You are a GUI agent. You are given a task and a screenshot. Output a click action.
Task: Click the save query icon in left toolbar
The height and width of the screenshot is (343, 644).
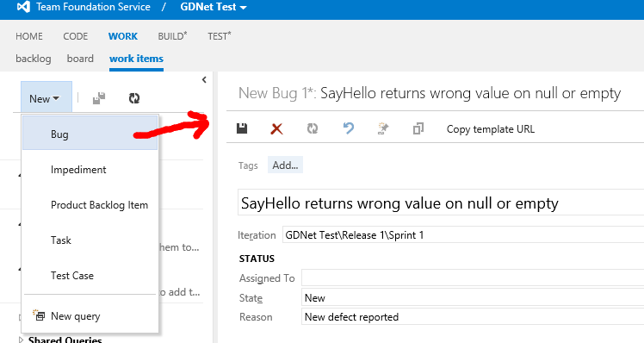click(x=98, y=98)
